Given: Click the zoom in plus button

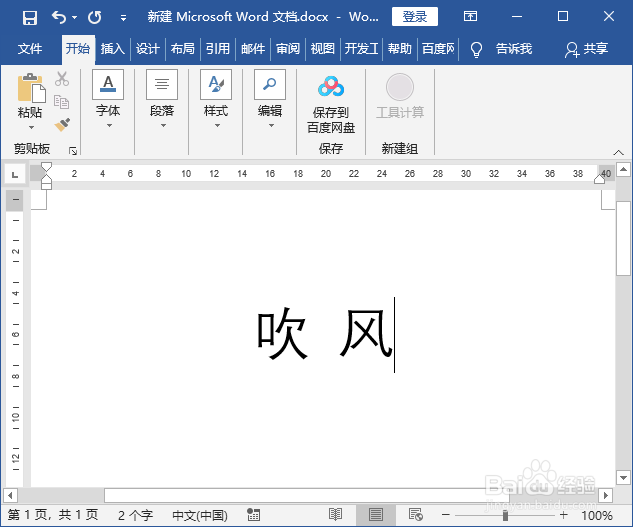Looking at the screenshot, I should point(564,515).
